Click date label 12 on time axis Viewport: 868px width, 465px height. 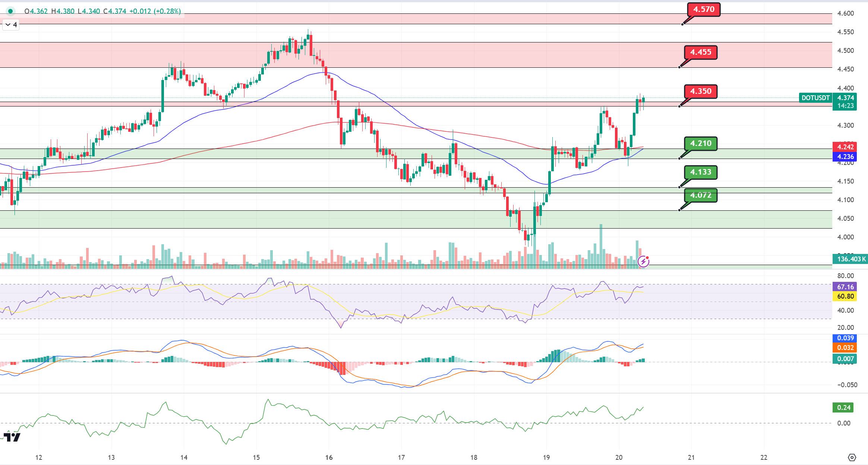coord(39,458)
